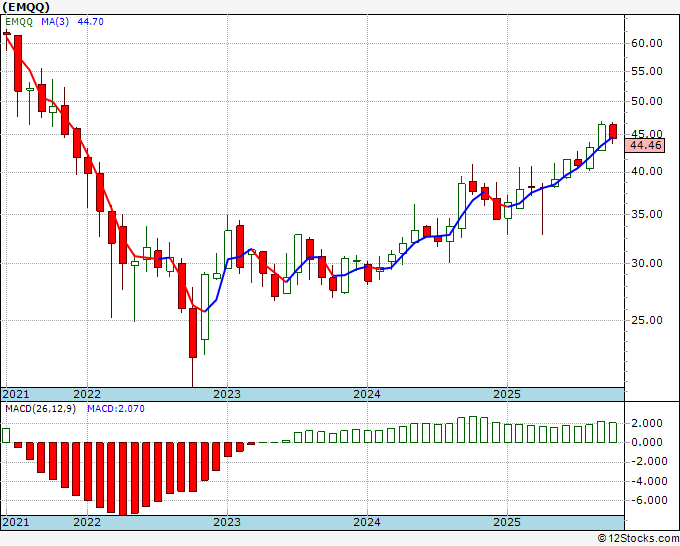Click the 2022 label on price chart axis
This screenshot has width=680, height=546.
pos(87,394)
